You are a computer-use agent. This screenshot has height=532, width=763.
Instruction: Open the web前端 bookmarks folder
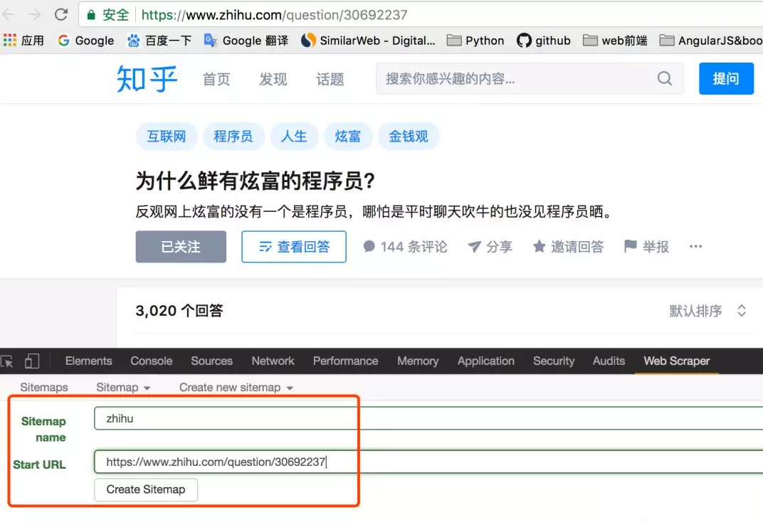click(615, 41)
